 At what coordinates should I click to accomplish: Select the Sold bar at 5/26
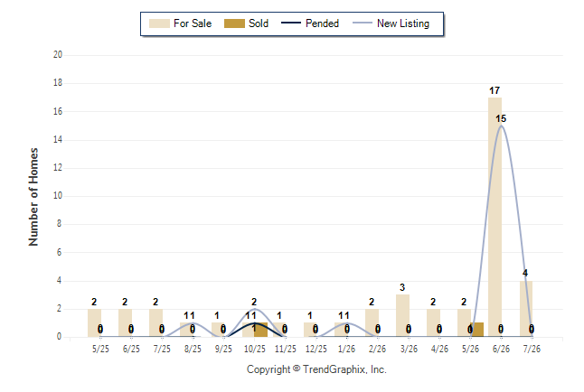(476, 330)
